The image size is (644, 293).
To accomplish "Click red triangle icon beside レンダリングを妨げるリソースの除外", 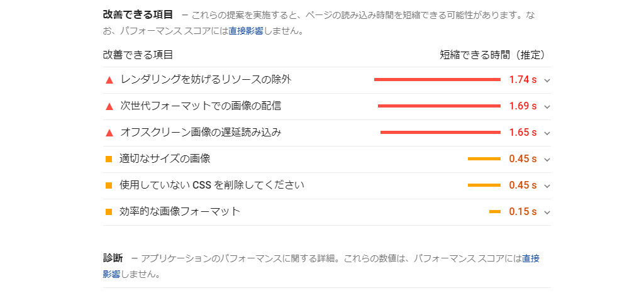I will click(x=109, y=80).
